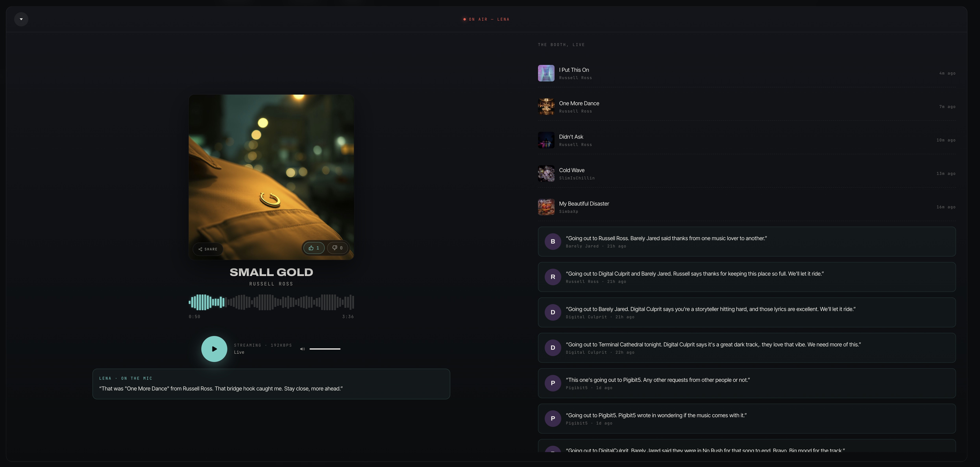The width and height of the screenshot is (980, 467).
Task: Click the 0:50 elapsed time label
Action: point(194,317)
